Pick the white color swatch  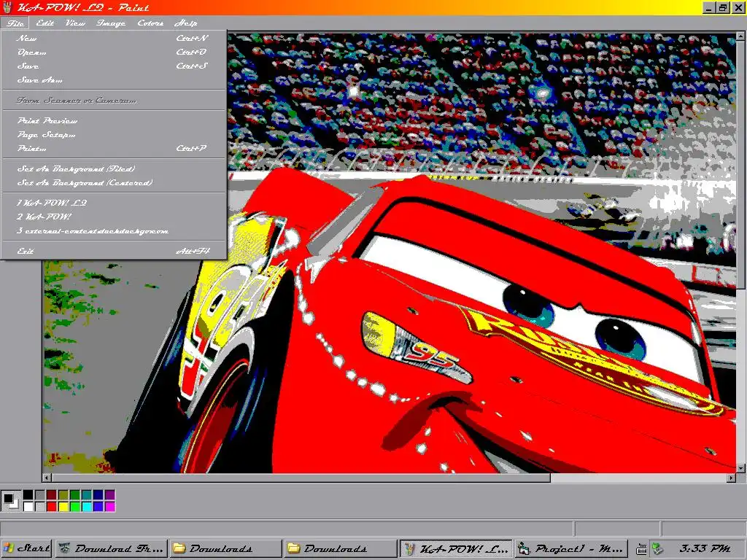28,506
